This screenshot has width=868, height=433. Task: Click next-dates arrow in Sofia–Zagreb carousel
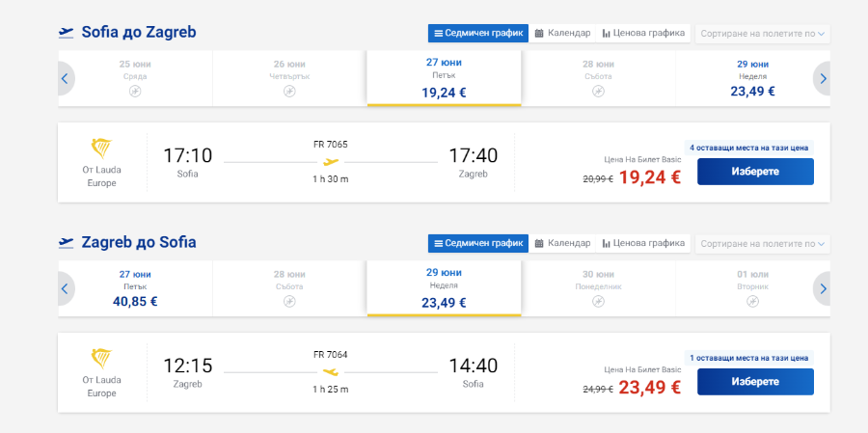point(823,78)
